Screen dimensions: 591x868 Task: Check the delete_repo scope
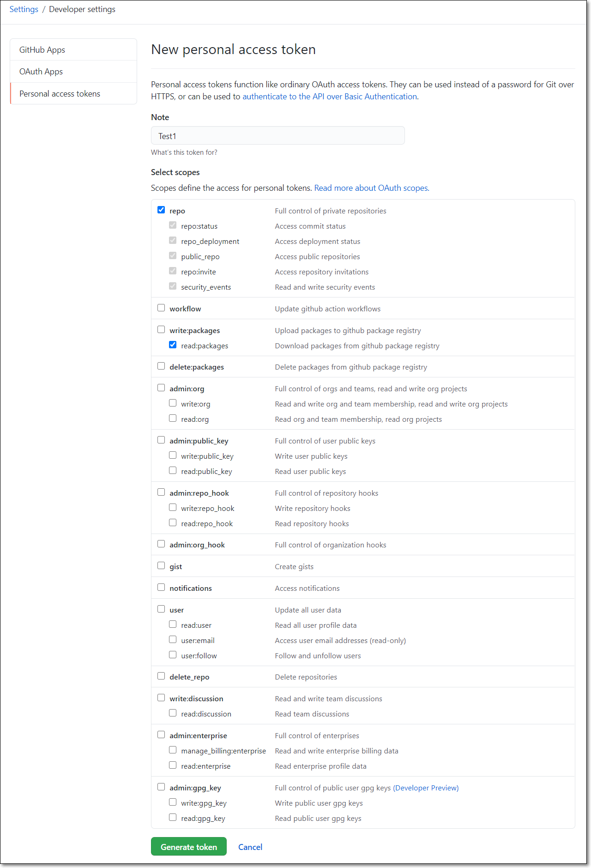(161, 676)
